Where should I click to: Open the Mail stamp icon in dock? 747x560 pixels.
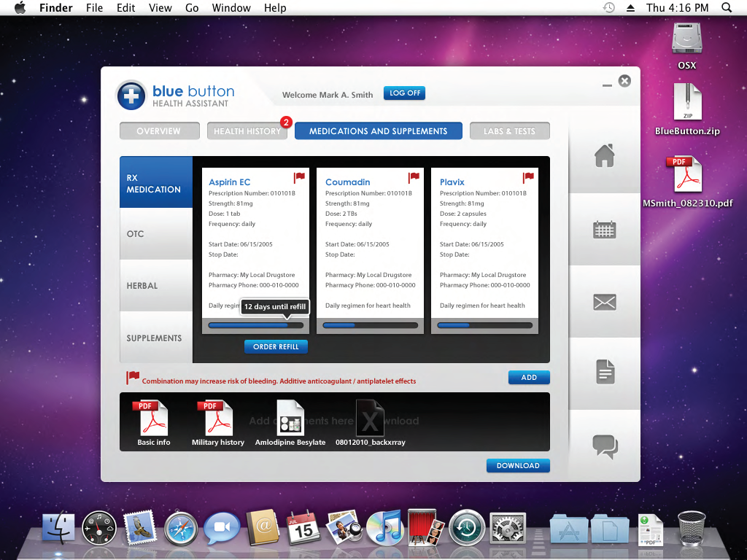pyautogui.click(x=139, y=528)
